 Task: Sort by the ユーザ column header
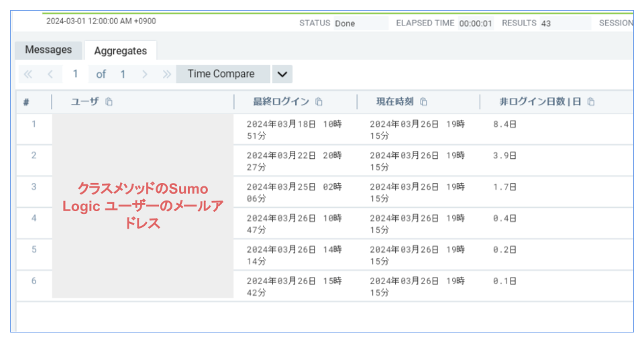(x=85, y=101)
